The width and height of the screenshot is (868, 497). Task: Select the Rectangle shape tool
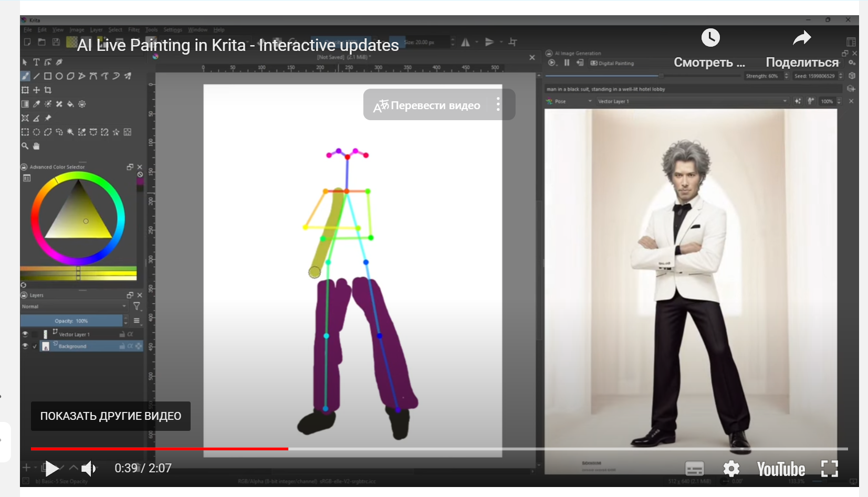coord(48,76)
